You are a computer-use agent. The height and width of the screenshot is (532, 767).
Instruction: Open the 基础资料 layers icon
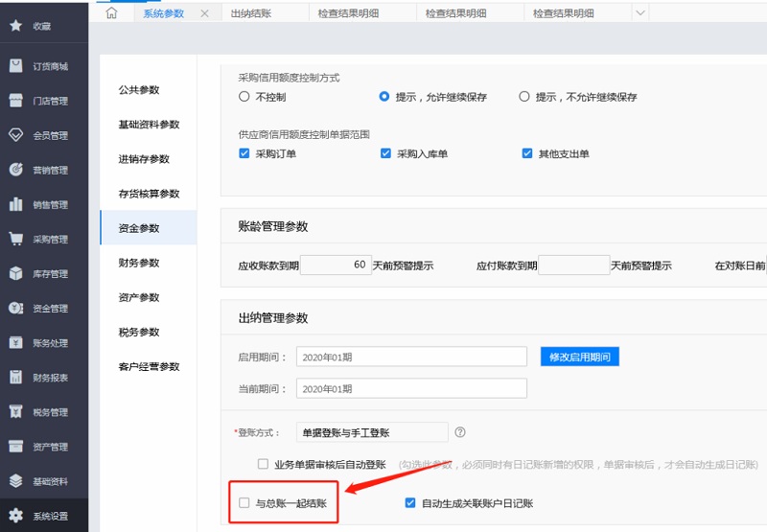tap(15, 481)
